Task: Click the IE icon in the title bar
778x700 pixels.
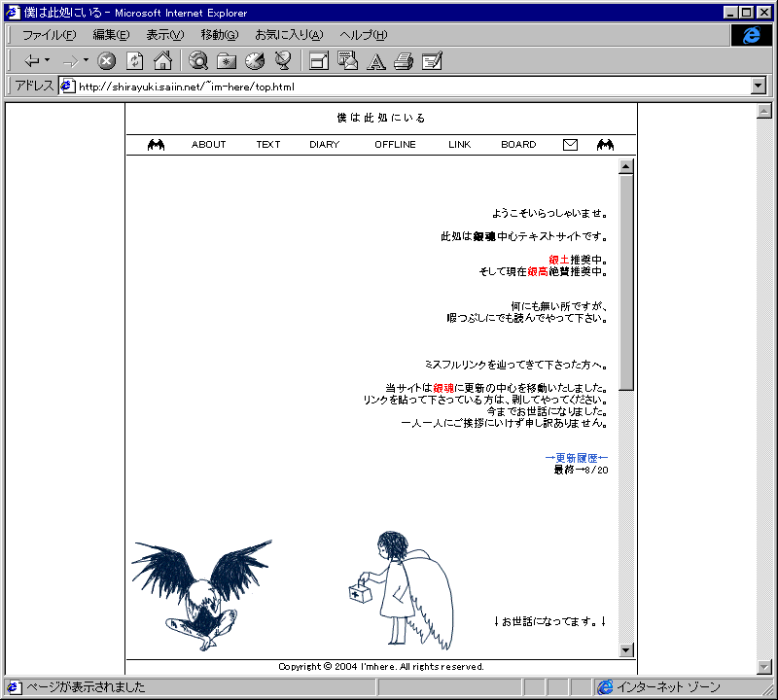Action: 13,13
